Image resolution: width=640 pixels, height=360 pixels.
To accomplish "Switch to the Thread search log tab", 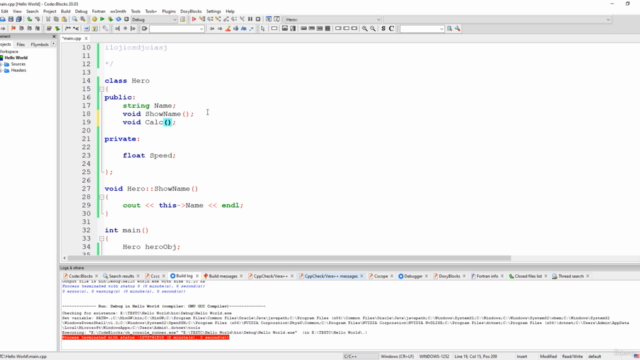I will click(571, 276).
